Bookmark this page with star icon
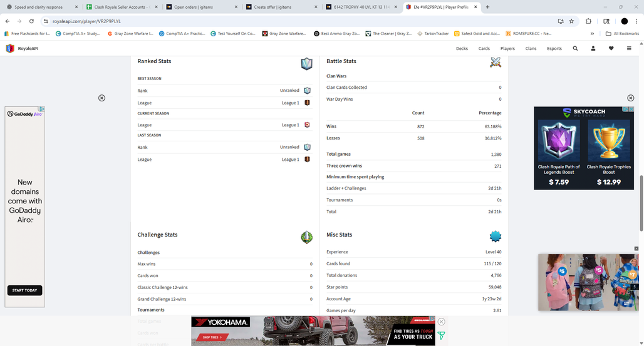The height and width of the screenshot is (346, 644). tap(571, 21)
